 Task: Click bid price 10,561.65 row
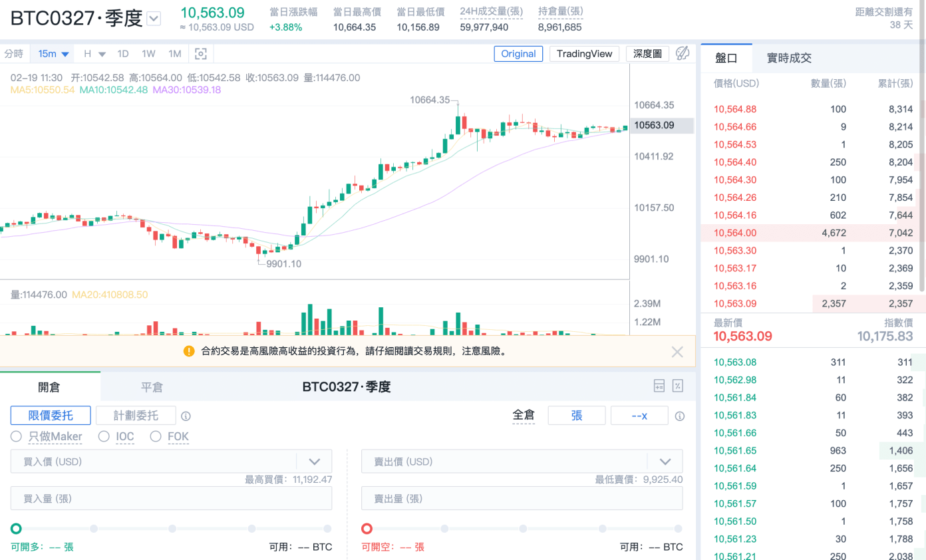pos(813,451)
